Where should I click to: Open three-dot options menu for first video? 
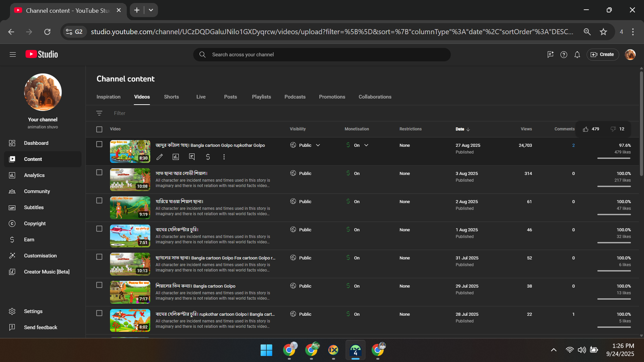click(x=224, y=157)
